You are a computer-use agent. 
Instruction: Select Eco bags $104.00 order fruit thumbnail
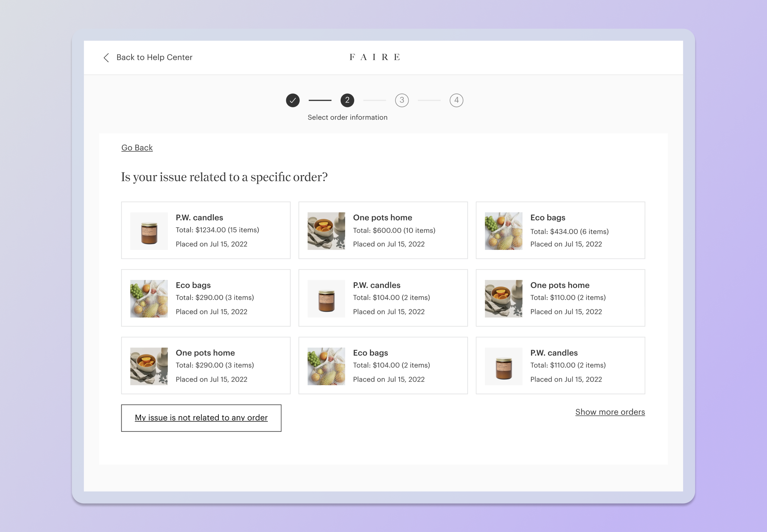point(326,366)
